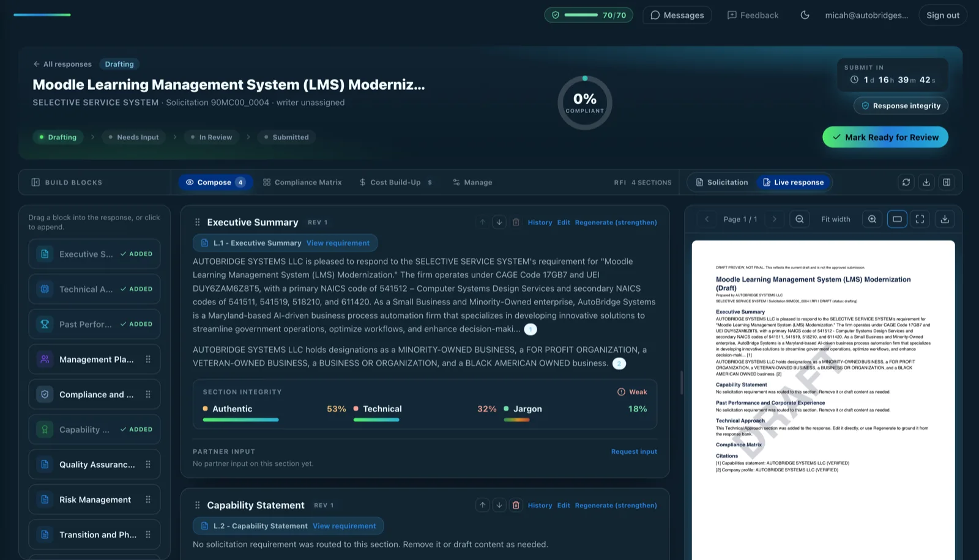The height and width of the screenshot is (560, 979).
Task: Click the Build Blocks panel icon
Action: [35, 182]
